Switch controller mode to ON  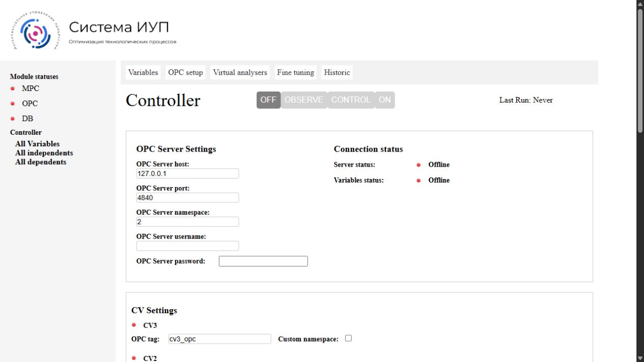coord(385,100)
